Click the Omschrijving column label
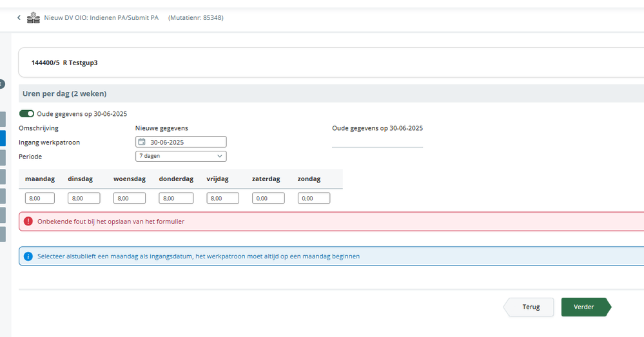 [x=39, y=128]
